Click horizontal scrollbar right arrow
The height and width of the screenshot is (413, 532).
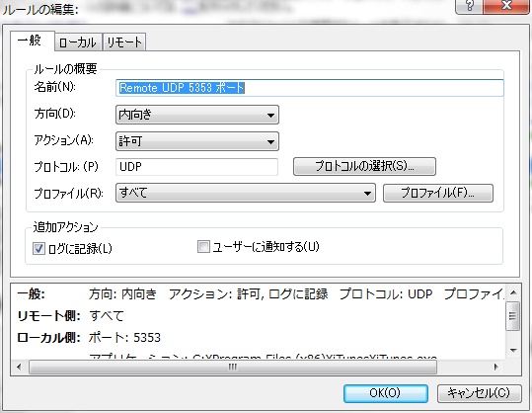tap(495, 367)
